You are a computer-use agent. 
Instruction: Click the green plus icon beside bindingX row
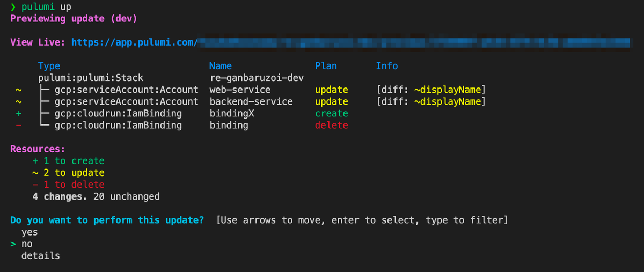click(x=19, y=113)
